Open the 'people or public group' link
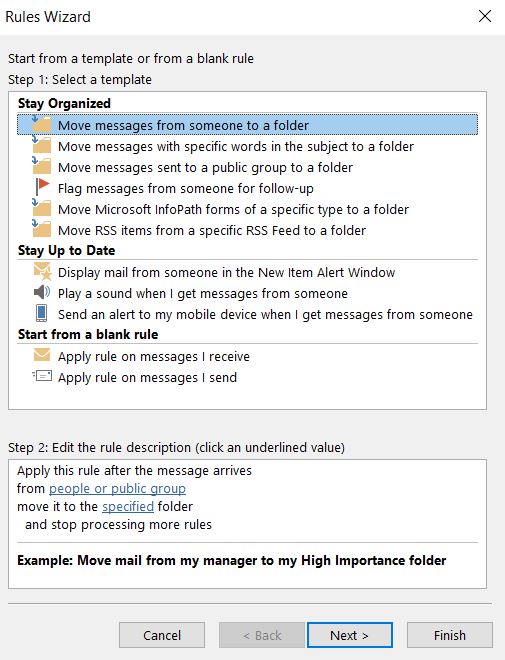Image resolution: width=505 pixels, height=660 pixels. click(x=117, y=488)
